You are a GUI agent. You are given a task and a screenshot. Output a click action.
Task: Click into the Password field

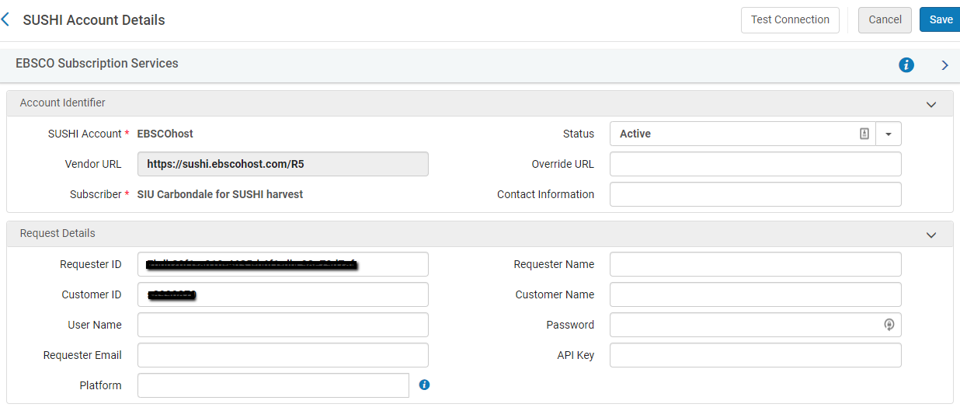pos(756,325)
